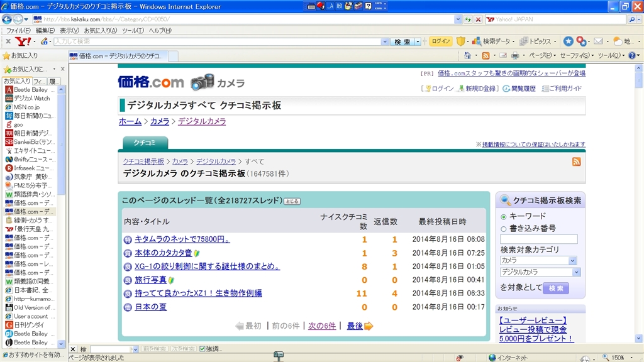Open the blue Help question mark icon
The width and height of the screenshot is (644, 362).
[x=632, y=55]
